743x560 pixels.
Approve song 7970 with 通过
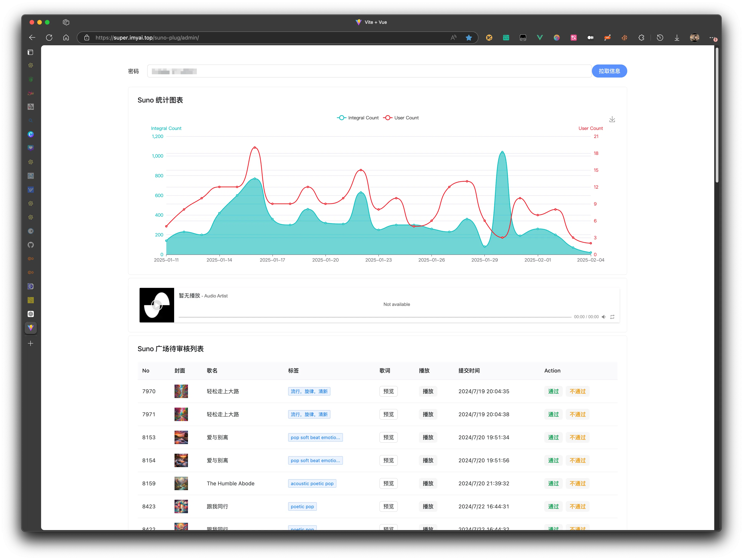pyautogui.click(x=553, y=391)
